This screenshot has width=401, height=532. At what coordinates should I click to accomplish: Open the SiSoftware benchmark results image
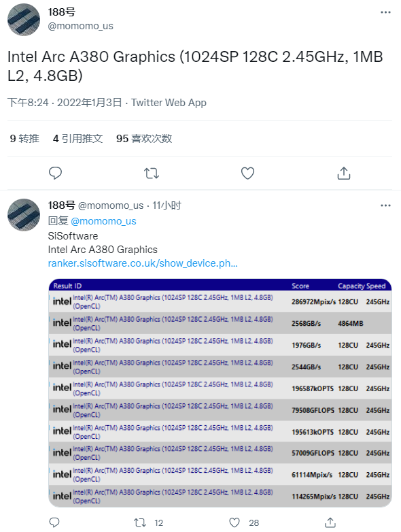click(x=220, y=393)
